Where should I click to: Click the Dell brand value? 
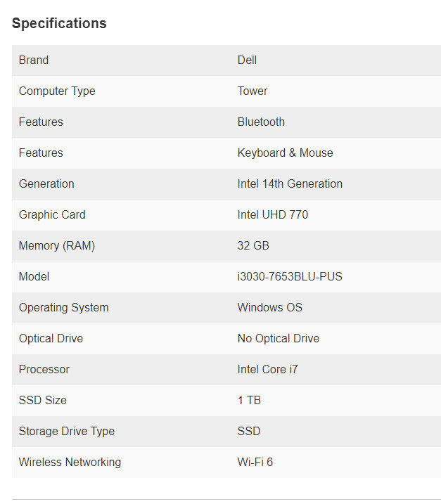247,60
